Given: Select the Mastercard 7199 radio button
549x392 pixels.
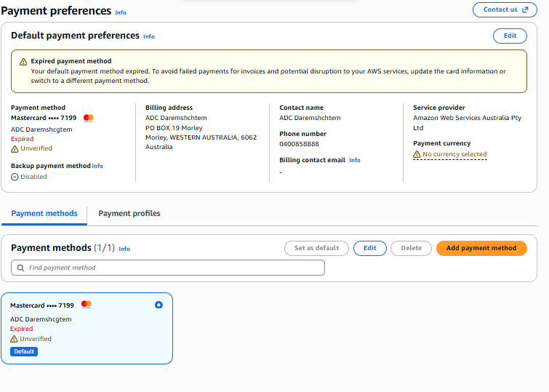Looking at the screenshot, I should pos(159,305).
